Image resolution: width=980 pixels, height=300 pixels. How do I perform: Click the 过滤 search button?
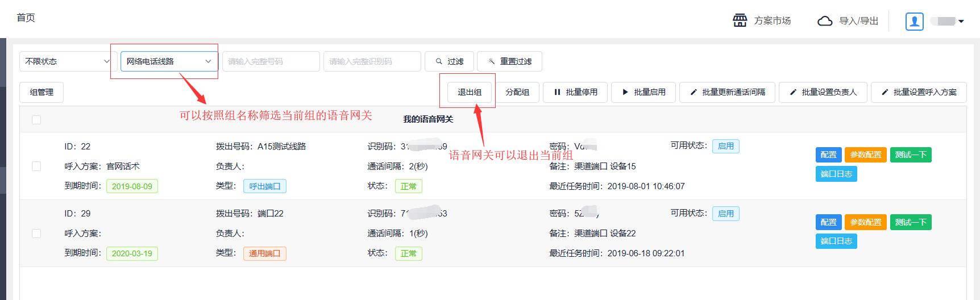449,61
